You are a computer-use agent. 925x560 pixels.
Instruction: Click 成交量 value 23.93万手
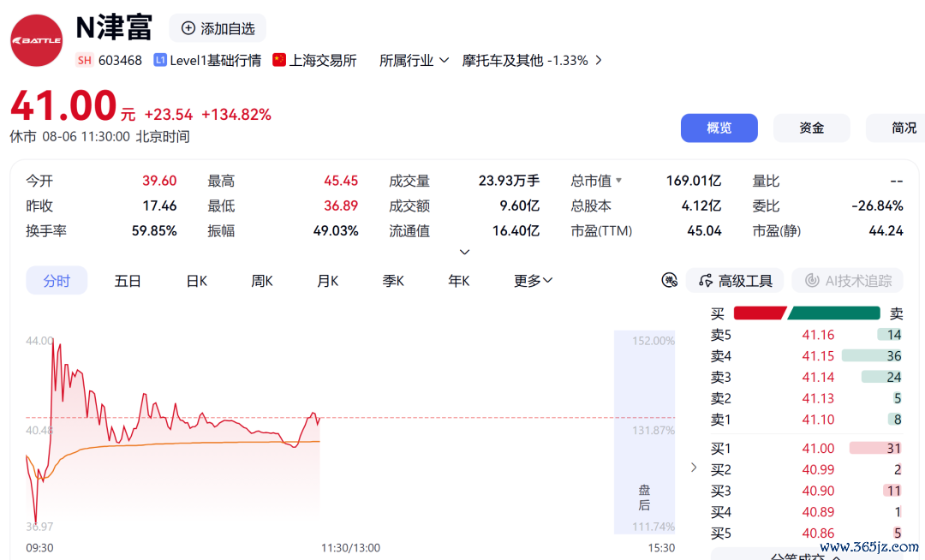pyautogui.click(x=509, y=181)
